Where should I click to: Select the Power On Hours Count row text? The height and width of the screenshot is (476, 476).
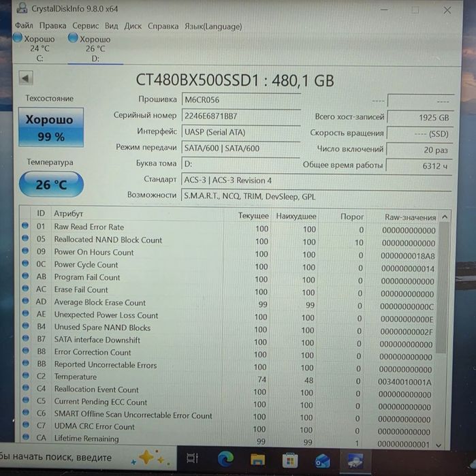(94, 252)
